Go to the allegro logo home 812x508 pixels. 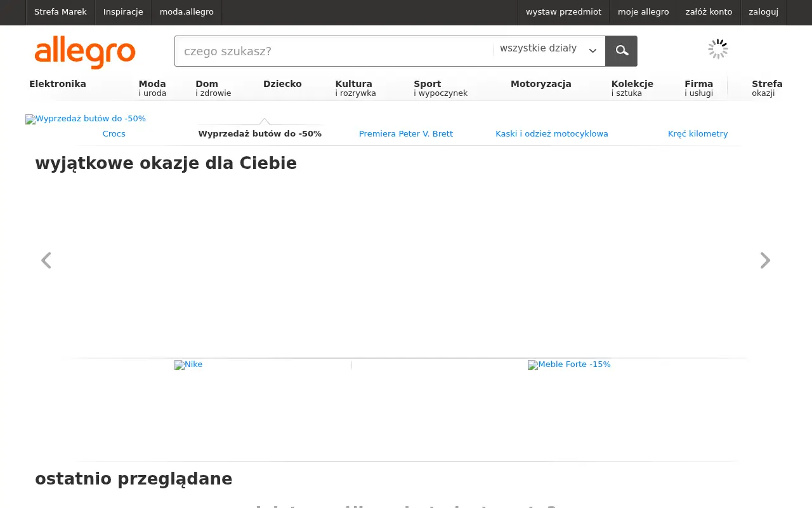pos(85,52)
